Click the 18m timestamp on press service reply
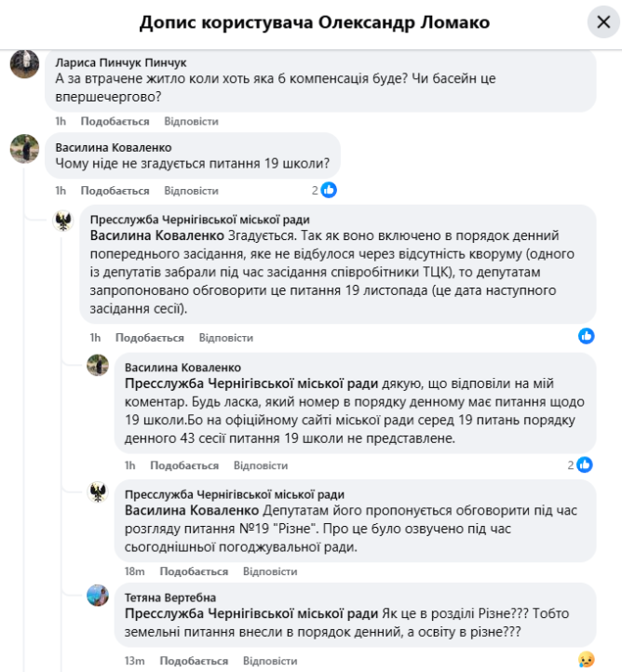The width and height of the screenshot is (622, 672). [133, 571]
